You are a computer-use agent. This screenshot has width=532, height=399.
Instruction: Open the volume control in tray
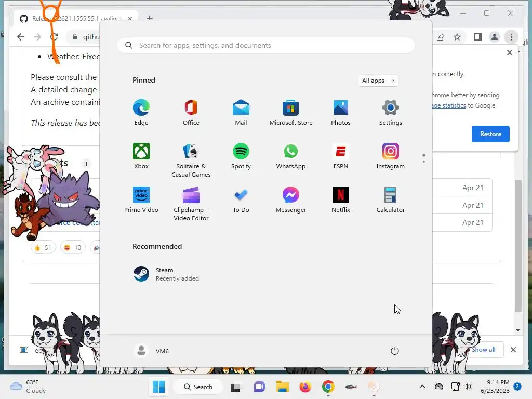click(468, 387)
